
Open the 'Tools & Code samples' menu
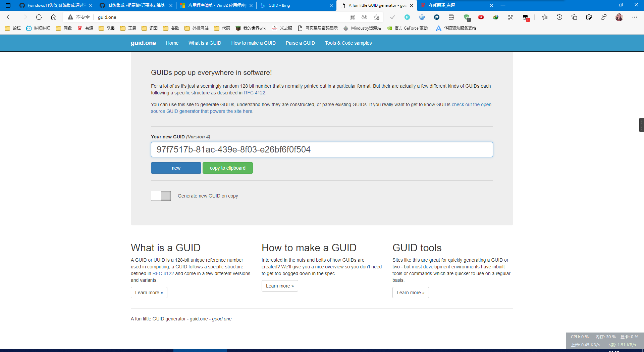(x=348, y=43)
